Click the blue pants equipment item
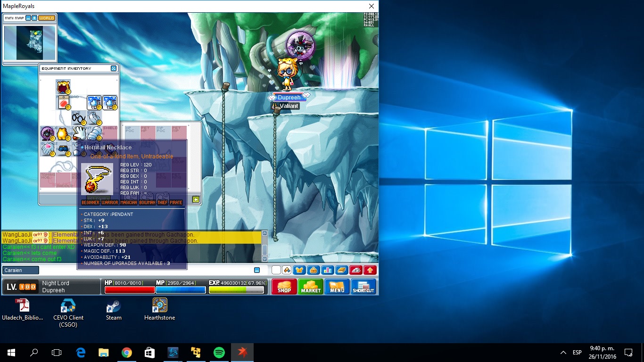 [x=64, y=149]
